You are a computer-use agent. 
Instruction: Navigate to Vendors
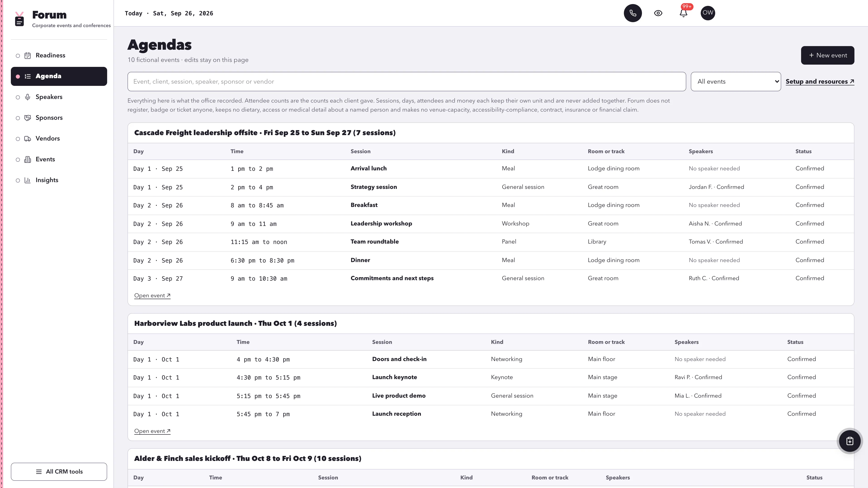[59, 139]
